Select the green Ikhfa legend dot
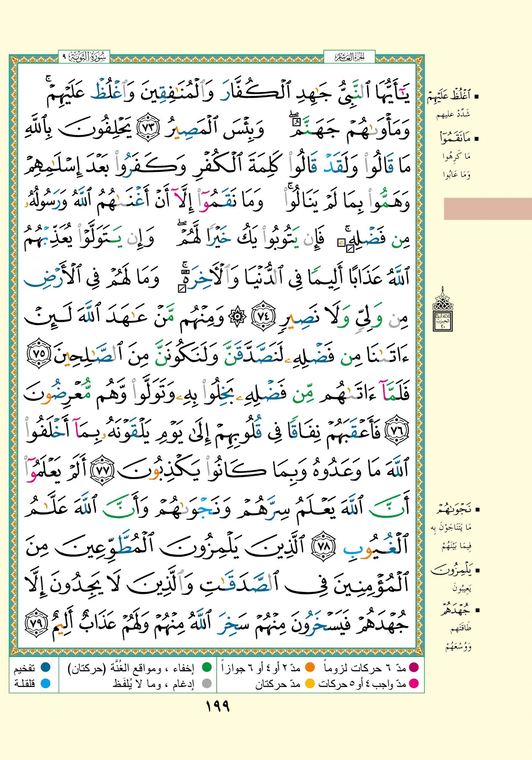The height and width of the screenshot is (760, 532). [x=207, y=668]
